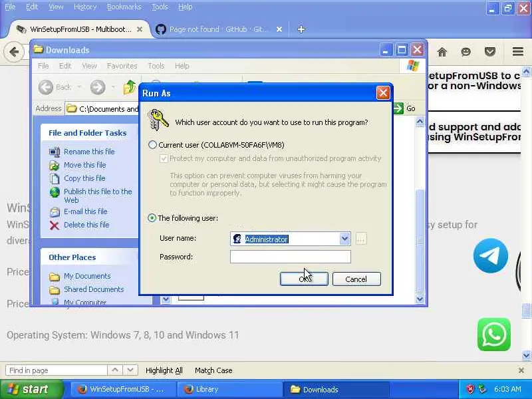The width and height of the screenshot is (532, 399).
Task: Open the Windows start menu
Action: point(31,389)
